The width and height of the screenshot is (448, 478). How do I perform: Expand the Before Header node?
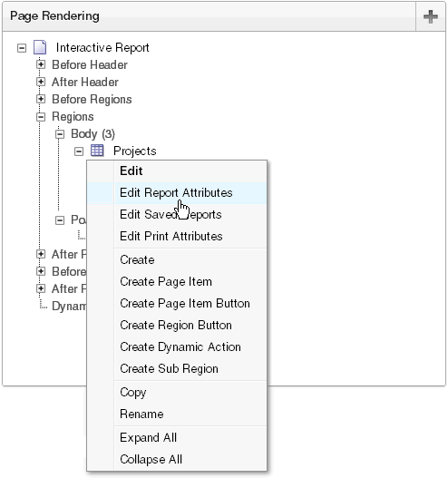pos(41,64)
